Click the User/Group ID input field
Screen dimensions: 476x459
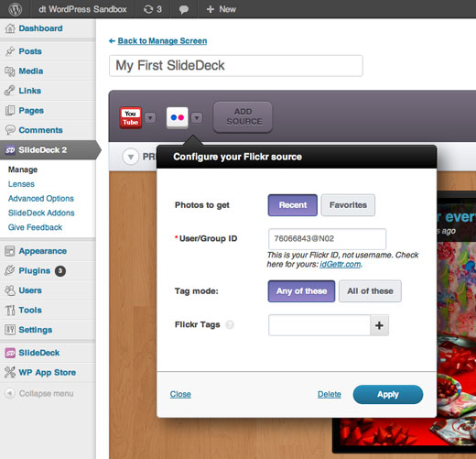click(327, 239)
